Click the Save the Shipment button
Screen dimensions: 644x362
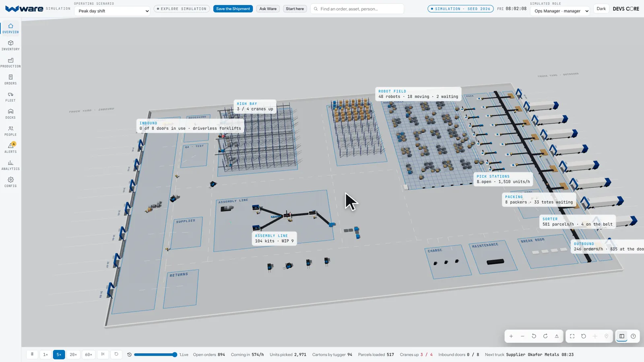233,9
